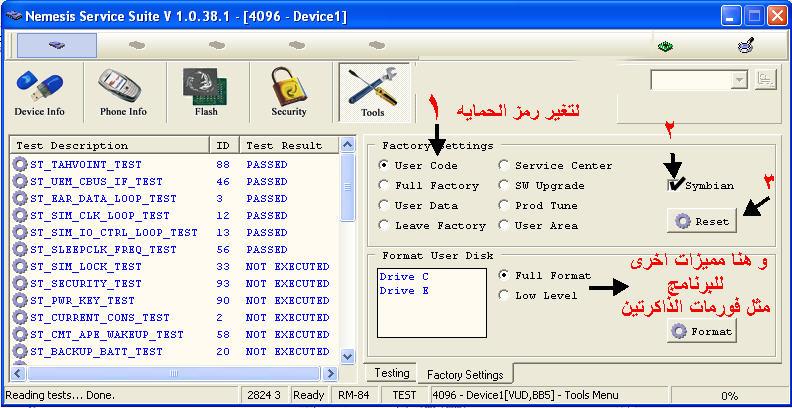Click gear icon of ST_CMT_APE_WAKEUP_TEST row
The height and width of the screenshot is (408, 792).
coord(20,335)
